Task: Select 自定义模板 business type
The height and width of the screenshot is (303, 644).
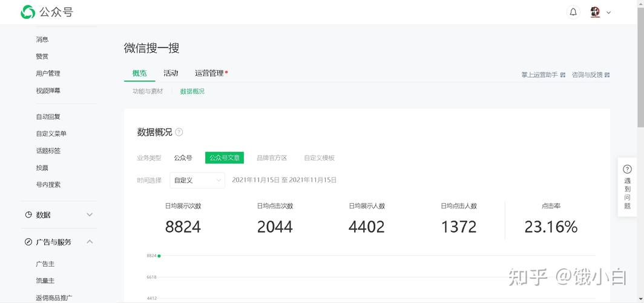Action: (x=320, y=158)
